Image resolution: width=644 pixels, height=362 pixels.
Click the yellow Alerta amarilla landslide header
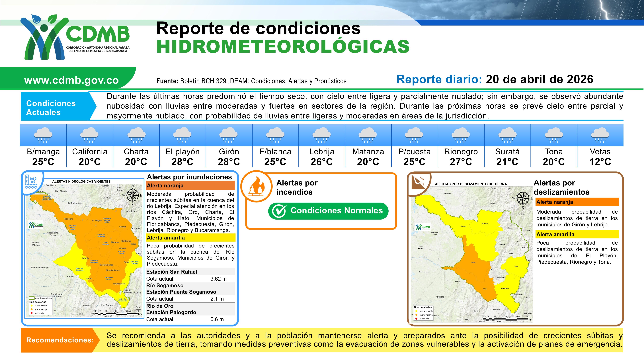click(x=577, y=234)
